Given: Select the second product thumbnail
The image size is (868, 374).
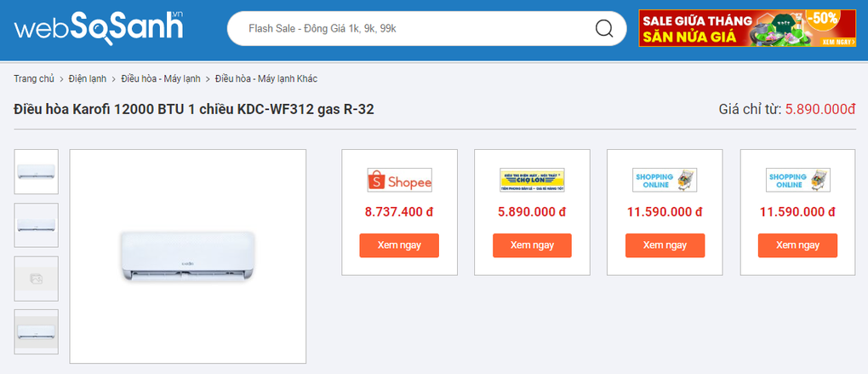Looking at the screenshot, I should (x=37, y=225).
